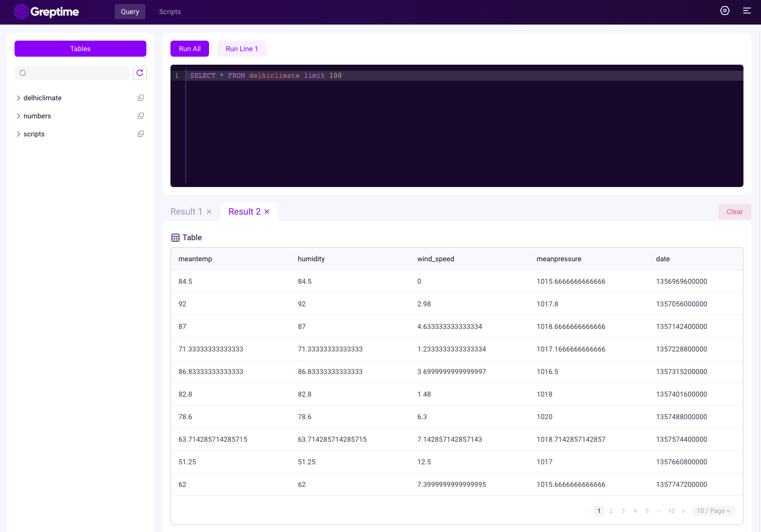The image size is (761, 532).
Task: Close the Result 2 tab
Action: 267,212
